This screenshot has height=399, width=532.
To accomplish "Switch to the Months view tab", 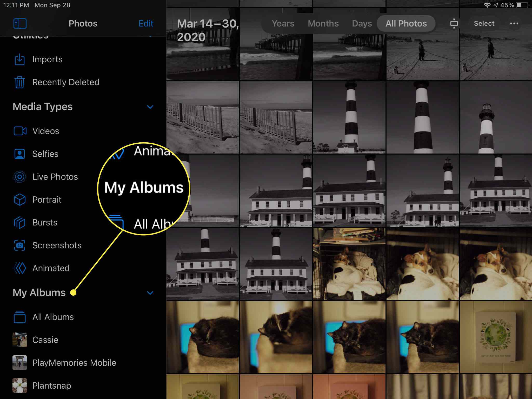I will pyautogui.click(x=323, y=23).
